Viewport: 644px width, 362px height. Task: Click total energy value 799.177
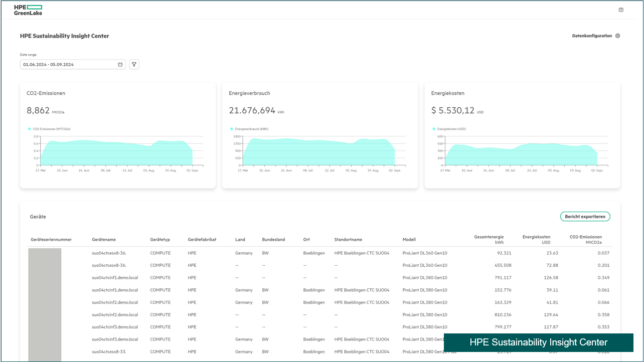coord(502,327)
